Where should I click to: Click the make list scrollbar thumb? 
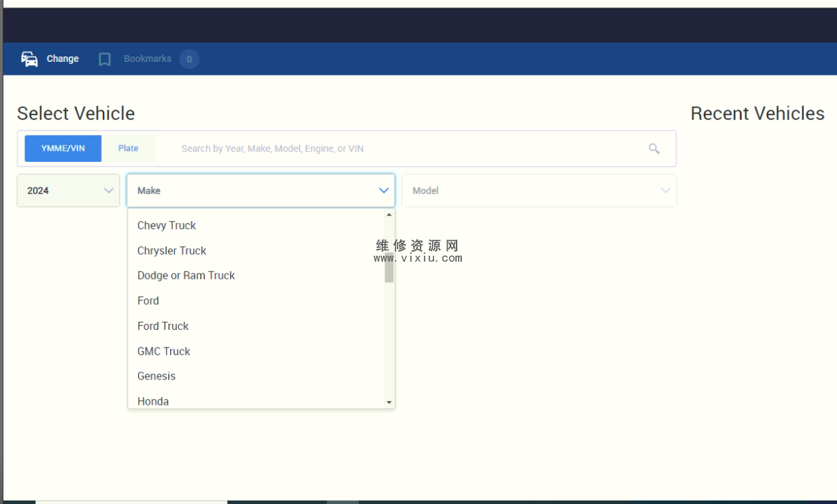[x=389, y=269]
